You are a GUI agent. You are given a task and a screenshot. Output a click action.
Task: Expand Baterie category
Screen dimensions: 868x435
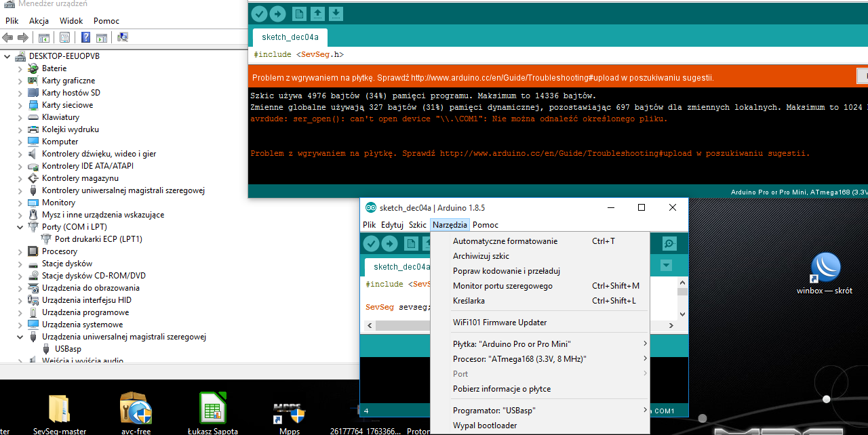click(20, 68)
